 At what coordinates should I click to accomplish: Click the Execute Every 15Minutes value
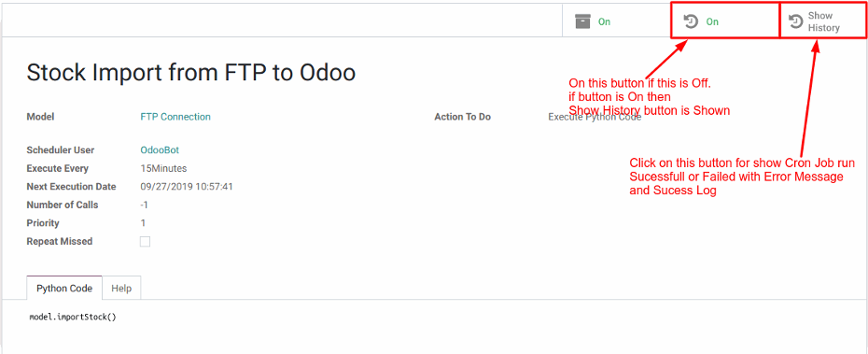coord(163,168)
